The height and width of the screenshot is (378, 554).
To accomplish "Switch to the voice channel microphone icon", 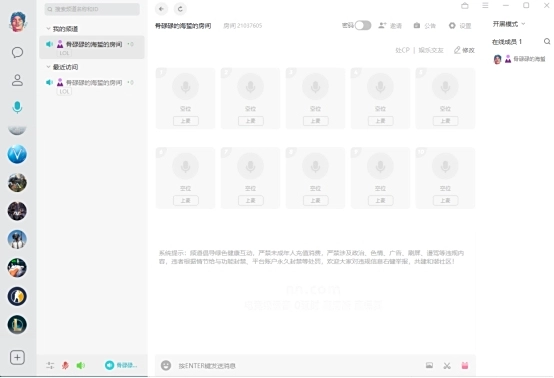I will point(17,107).
